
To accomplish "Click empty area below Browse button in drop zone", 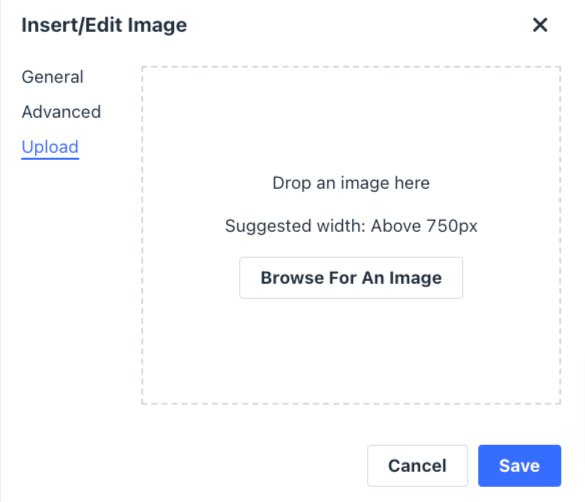I will (x=351, y=351).
